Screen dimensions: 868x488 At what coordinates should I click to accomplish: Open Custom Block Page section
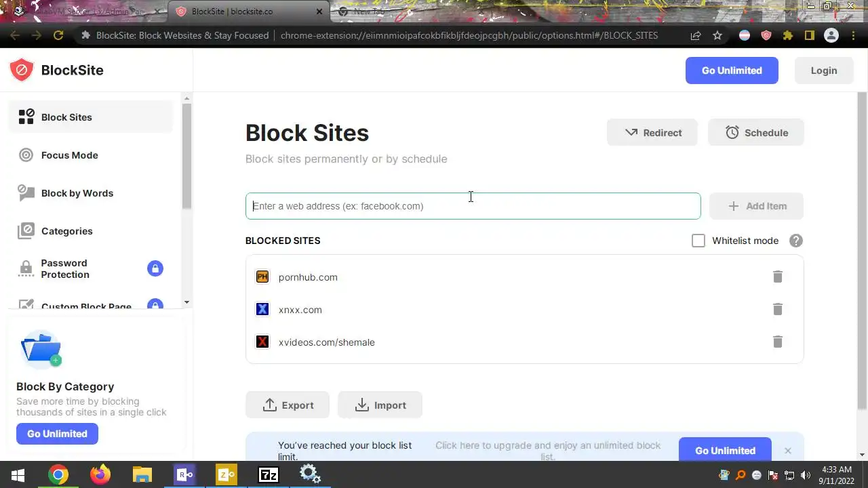86,306
